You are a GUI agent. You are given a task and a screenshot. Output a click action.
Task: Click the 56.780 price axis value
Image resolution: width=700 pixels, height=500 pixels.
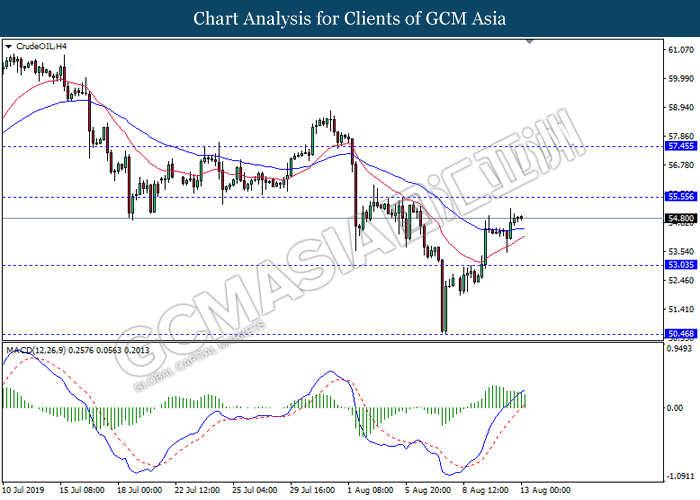click(x=681, y=165)
